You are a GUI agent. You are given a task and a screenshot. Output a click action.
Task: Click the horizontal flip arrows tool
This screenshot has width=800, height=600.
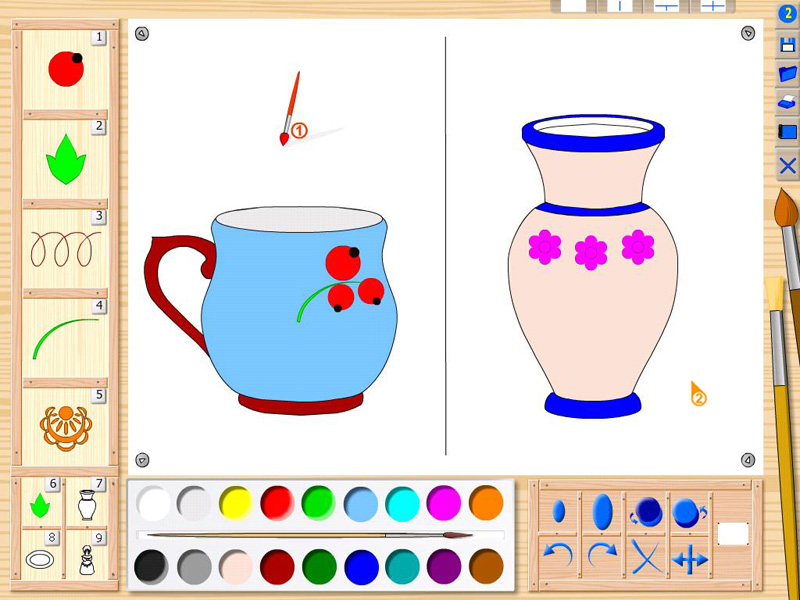(690, 560)
